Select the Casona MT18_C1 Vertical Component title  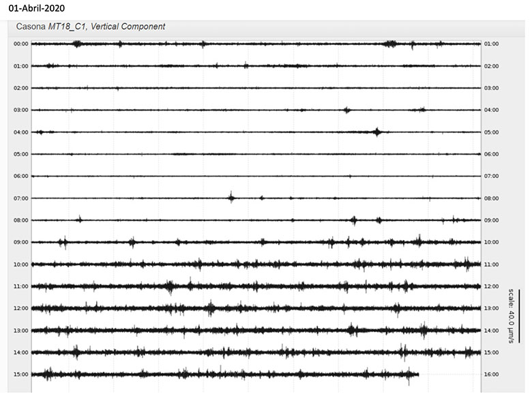click(90, 27)
